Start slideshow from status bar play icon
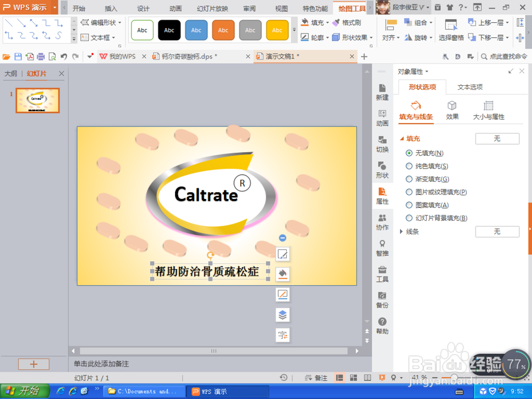 382,378
